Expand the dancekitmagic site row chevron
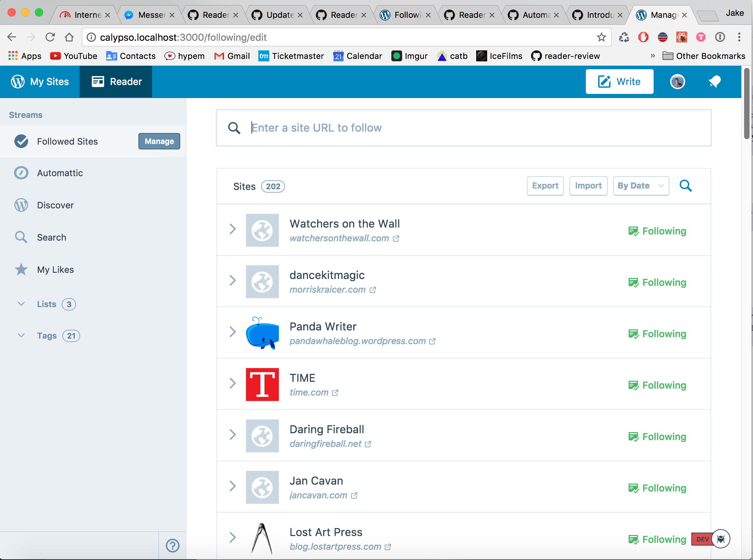Image resolution: width=753 pixels, height=560 pixels. 233,280
